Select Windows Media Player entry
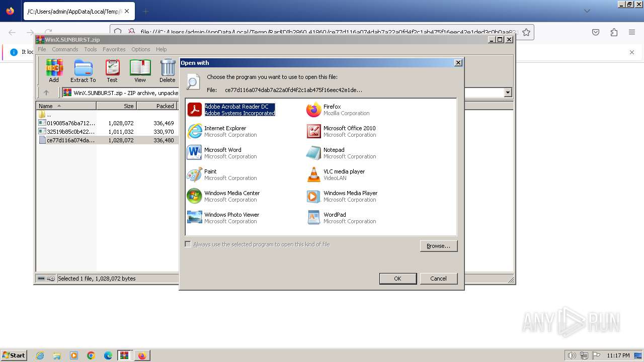This screenshot has height=362, width=644. click(342, 196)
